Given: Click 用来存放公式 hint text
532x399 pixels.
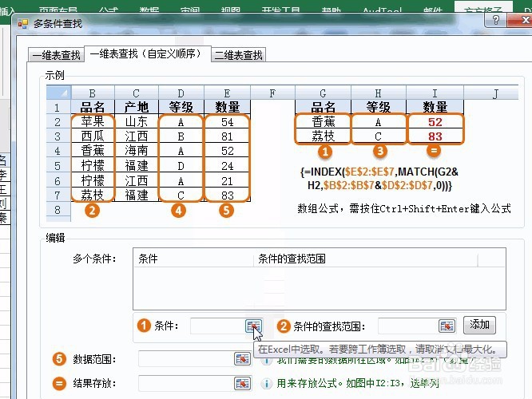Looking at the screenshot, I should point(358,383).
